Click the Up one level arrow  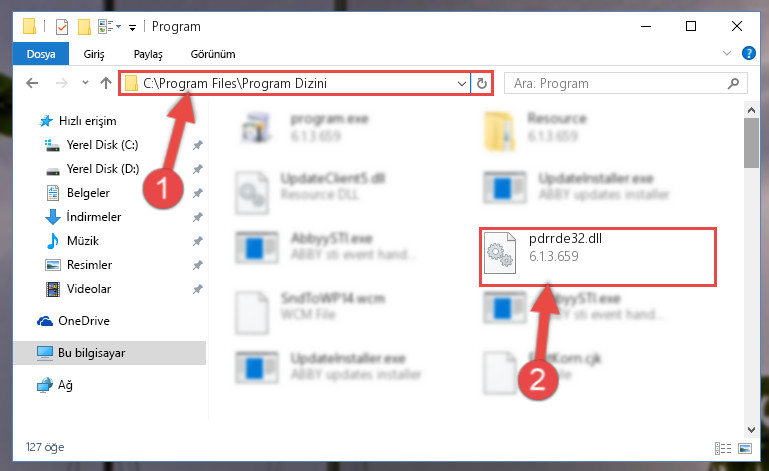point(106,83)
